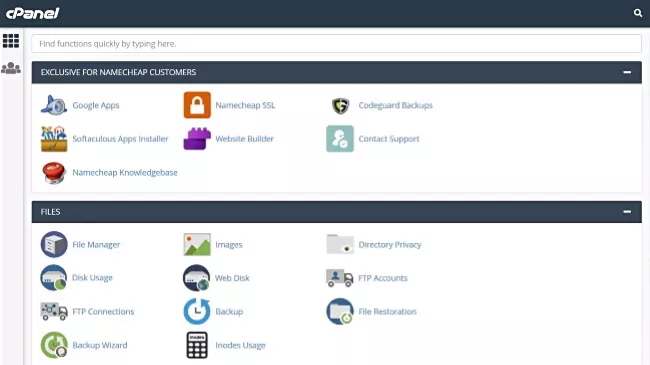650x365 pixels.
Task: Collapse the Exclusive for Namecheap Customers section
Action: tap(627, 72)
